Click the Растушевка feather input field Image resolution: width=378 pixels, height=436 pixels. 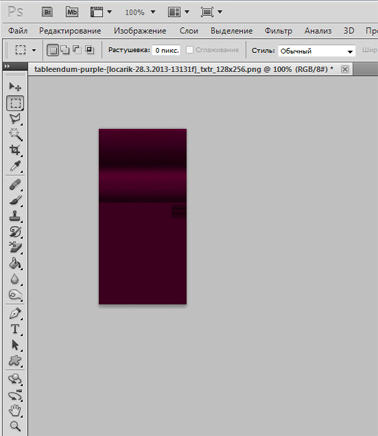point(166,50)
